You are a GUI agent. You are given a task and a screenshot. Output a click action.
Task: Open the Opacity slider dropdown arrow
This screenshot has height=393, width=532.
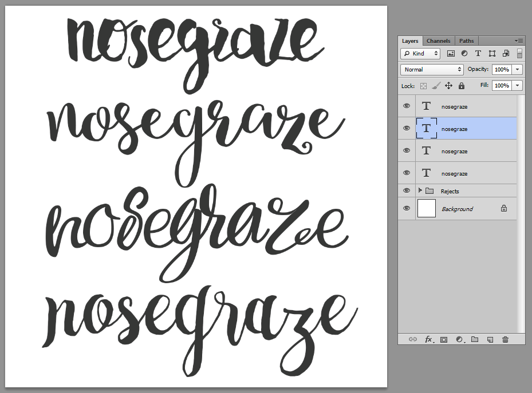518,69
